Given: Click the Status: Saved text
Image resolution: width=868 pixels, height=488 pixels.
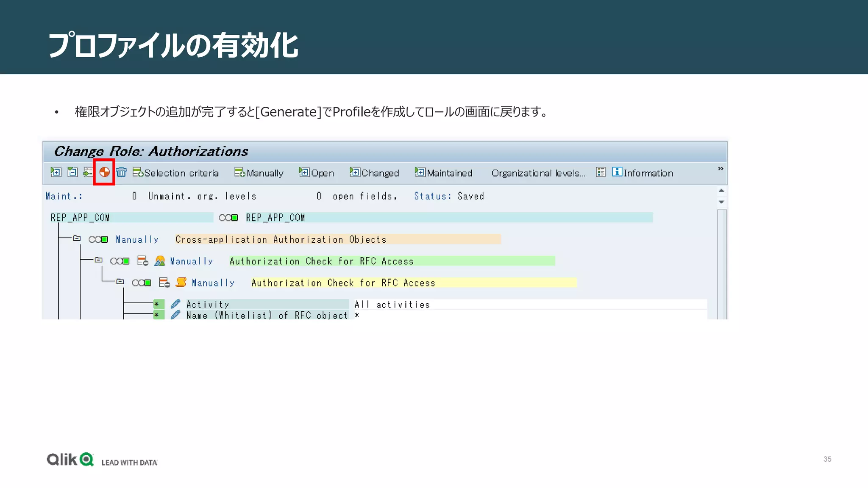Looking at the screenshot, I should pos(449,196).
